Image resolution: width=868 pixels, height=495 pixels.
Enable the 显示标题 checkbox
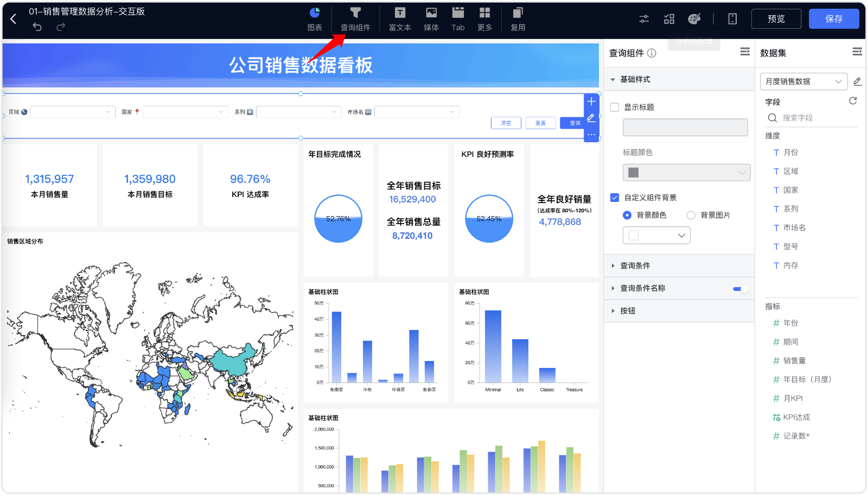tap(615, 107)
